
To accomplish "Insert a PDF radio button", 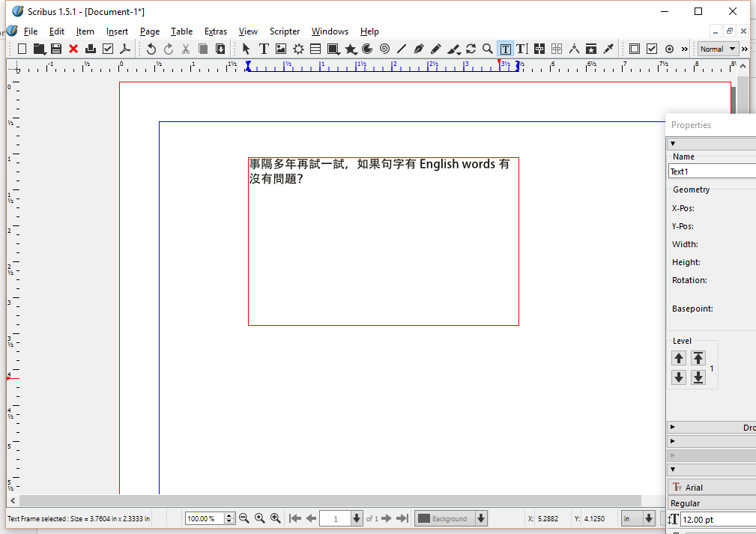I will tap(669, 49).
